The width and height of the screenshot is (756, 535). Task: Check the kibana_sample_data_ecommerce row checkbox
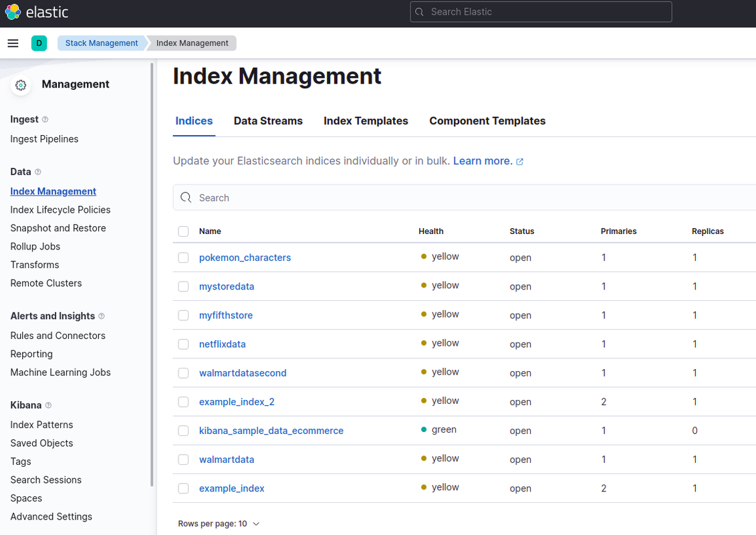183,430
